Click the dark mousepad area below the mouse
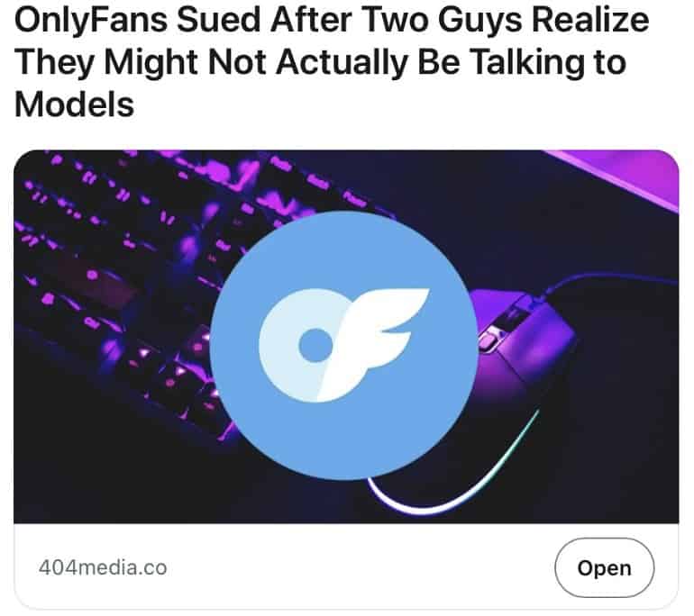The height and width of the screenshot is (616, 694). click(x=598, y=465)
